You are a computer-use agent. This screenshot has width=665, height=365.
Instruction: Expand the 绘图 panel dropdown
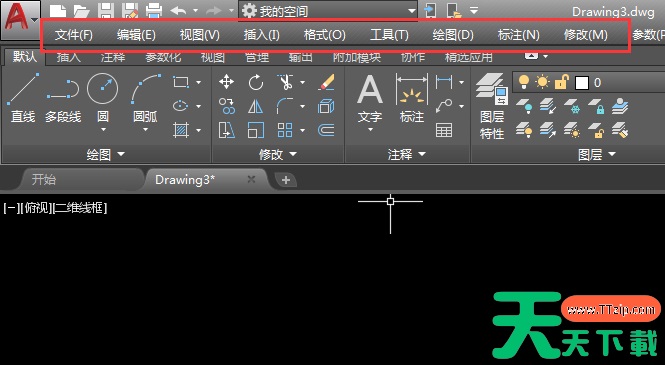(x=106, y=154)
